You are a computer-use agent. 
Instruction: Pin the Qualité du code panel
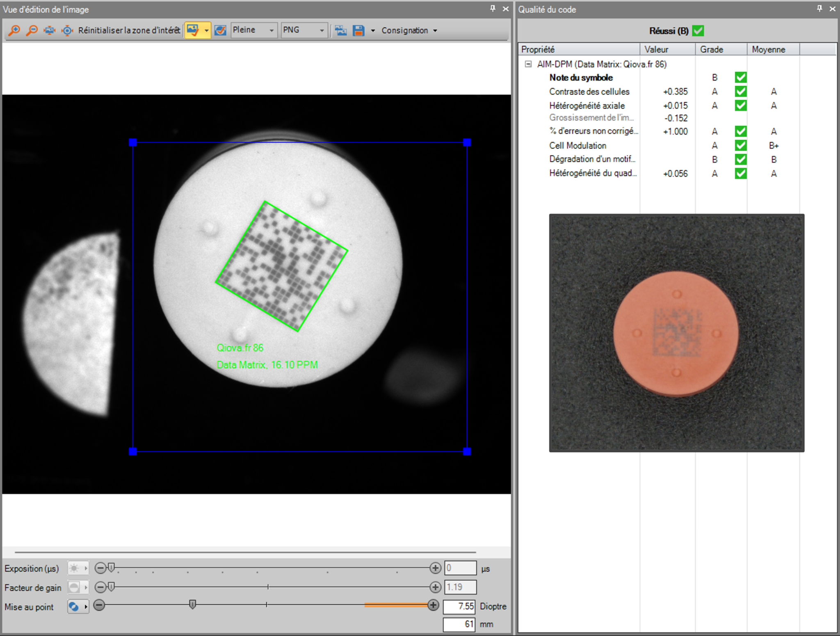point(819,9)
